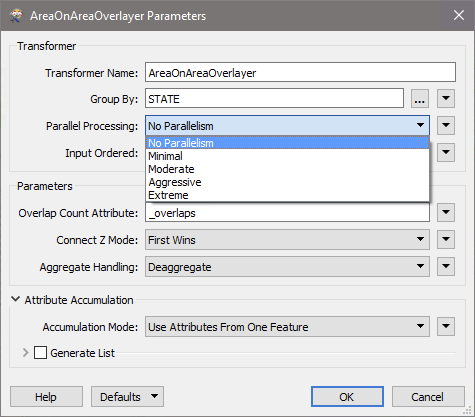
Task: Click inside the Transformer Name field
Action: point(300,72)
